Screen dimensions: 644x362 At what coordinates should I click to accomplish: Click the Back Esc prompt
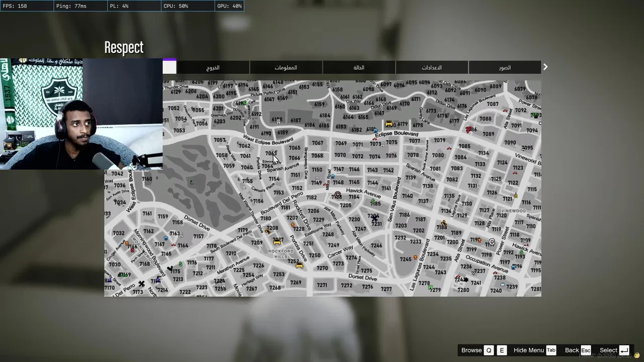pos(578,350)
